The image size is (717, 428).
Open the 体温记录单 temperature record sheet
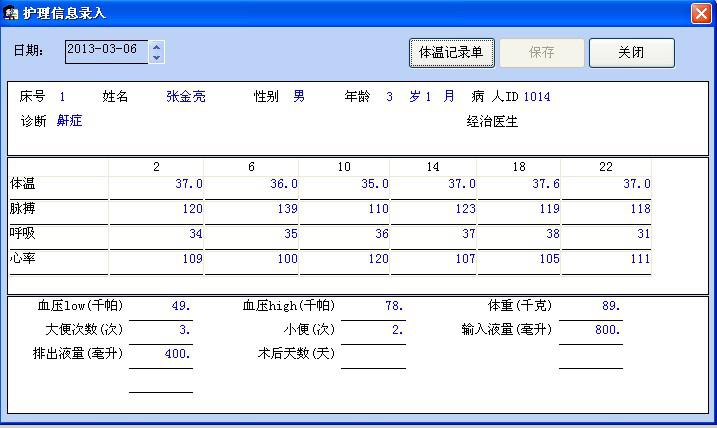[451, 53]
